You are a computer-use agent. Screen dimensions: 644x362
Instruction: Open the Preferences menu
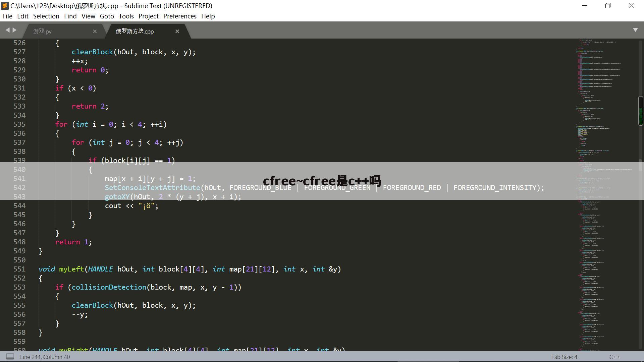[180, 16]
